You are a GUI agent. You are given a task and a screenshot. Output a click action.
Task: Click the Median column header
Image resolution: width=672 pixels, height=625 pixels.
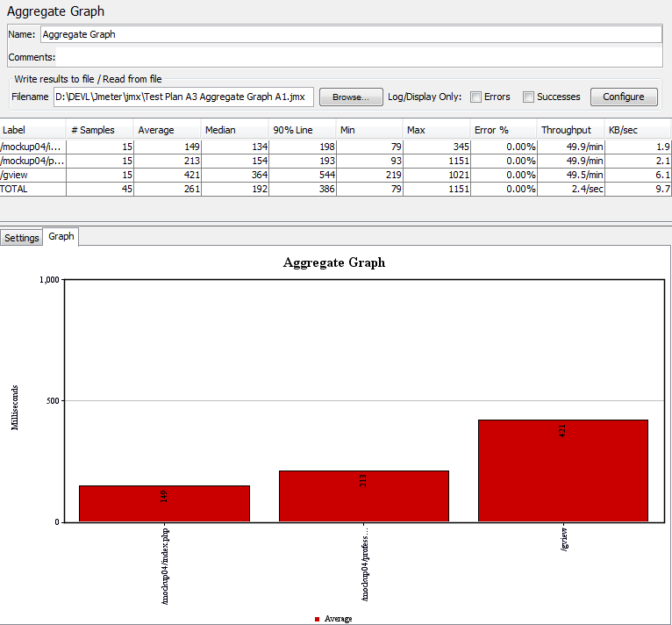234,130
